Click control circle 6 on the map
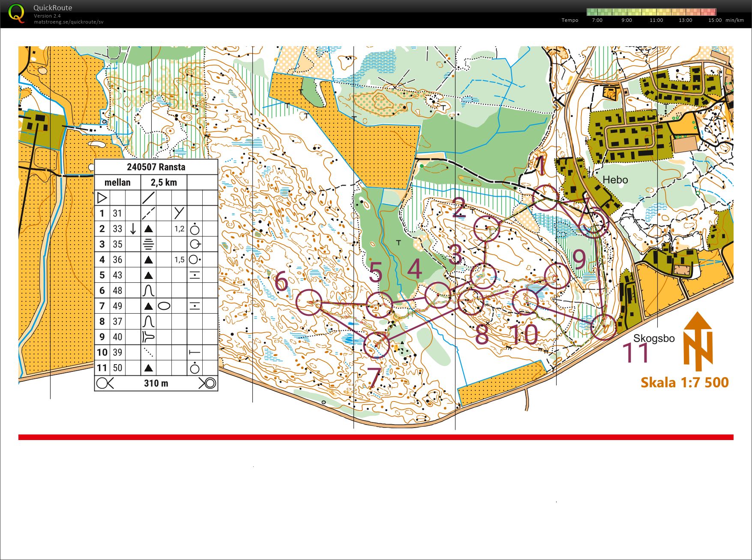The width and height of the screenshot is (752, 560). 309,302
